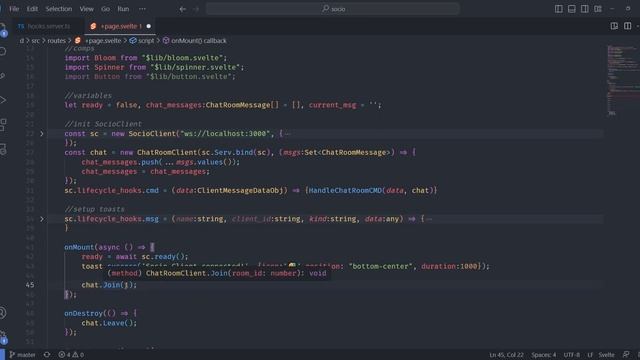Open the Explorer in the activity bar

3,29
